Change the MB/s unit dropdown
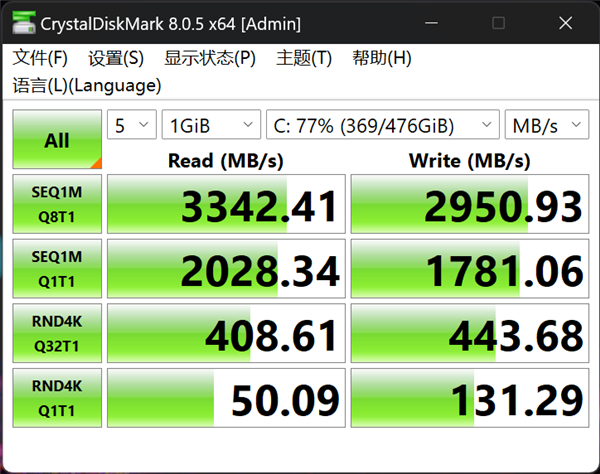The width and height of the screenshot is (600, 474). 546,126
